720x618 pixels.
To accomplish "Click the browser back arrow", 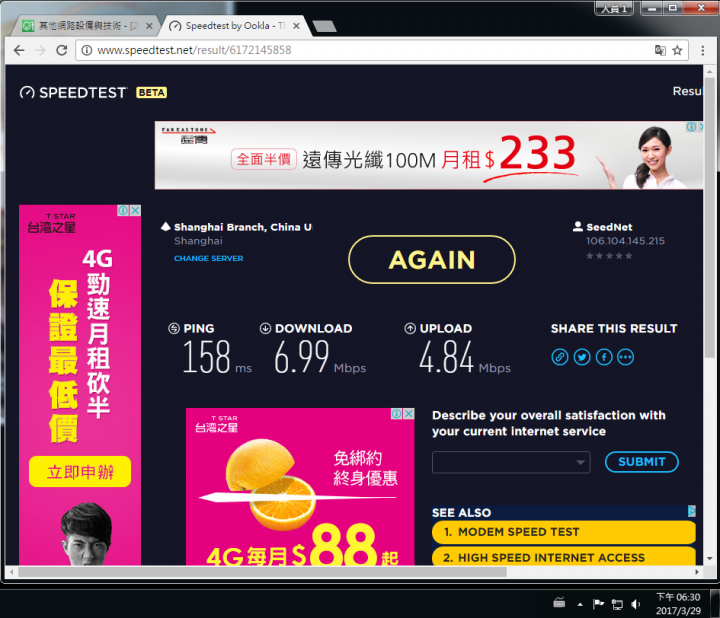I will (x=19, y=50).
